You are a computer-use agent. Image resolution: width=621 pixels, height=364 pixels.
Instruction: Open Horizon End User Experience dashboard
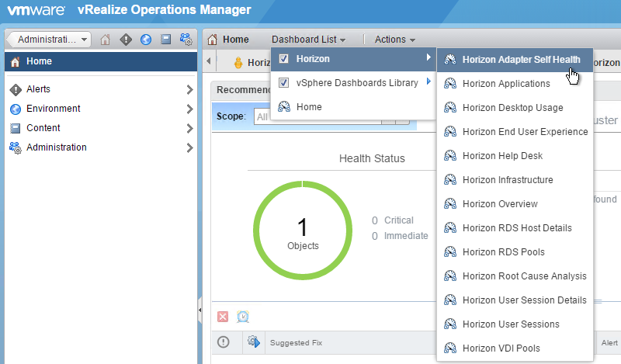click(515, 132)
